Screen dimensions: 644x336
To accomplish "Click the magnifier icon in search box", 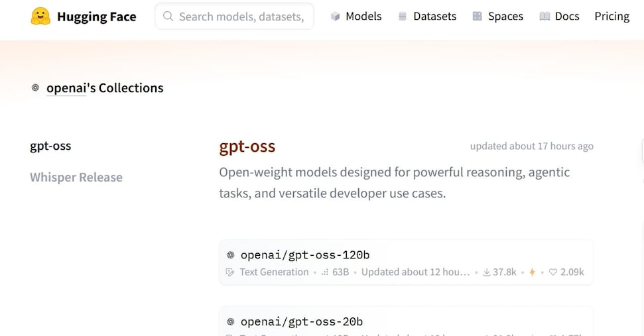I will point(168,17).
